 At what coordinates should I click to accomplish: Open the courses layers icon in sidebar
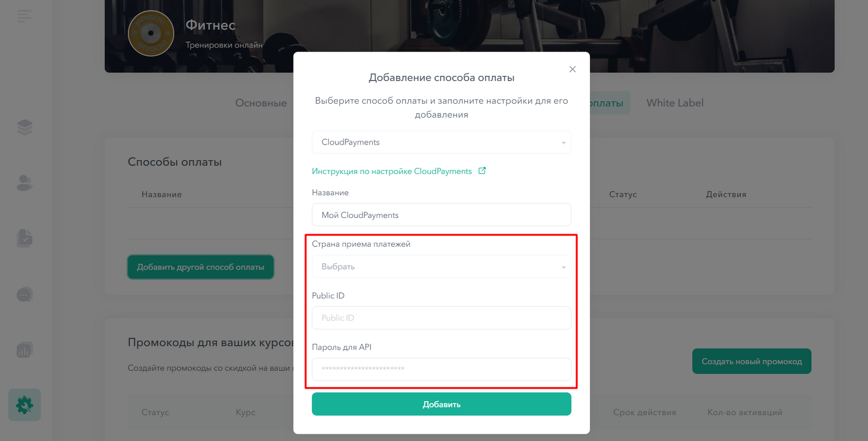coord(24,127)
